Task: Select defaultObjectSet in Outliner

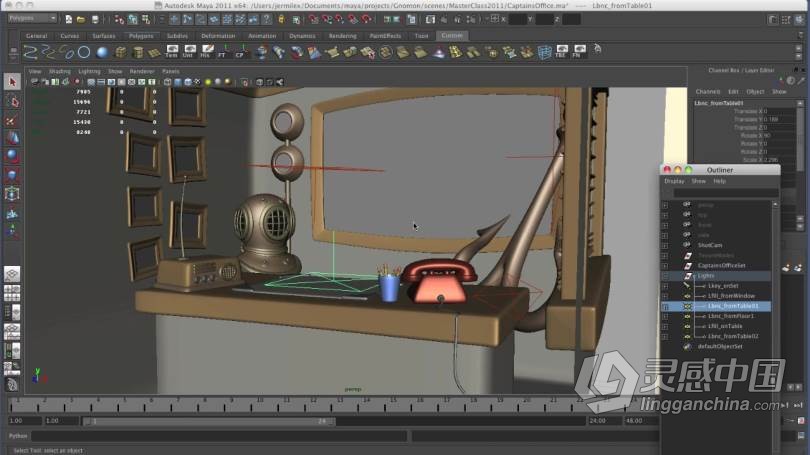Action: tap(720, 347)
